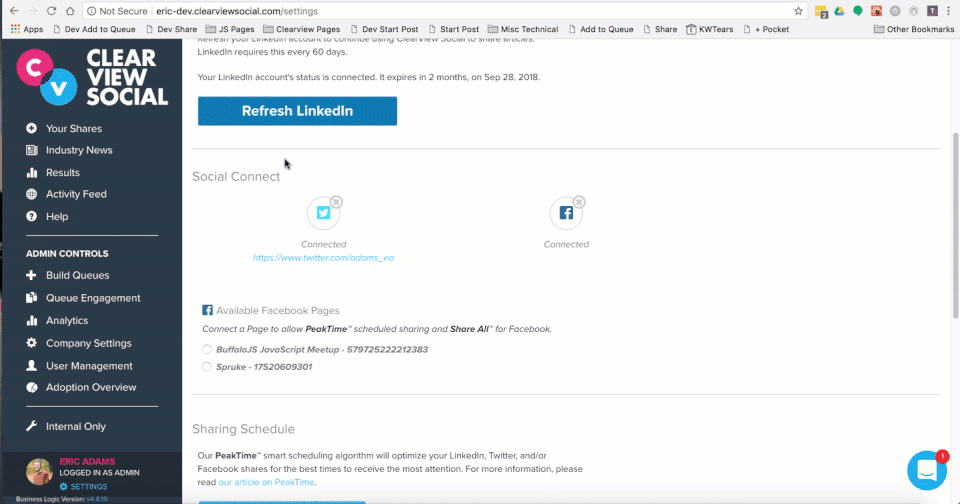Click the page vertical scrollbar thumb
Screen dimensions: 960x504
click(956, 225)
